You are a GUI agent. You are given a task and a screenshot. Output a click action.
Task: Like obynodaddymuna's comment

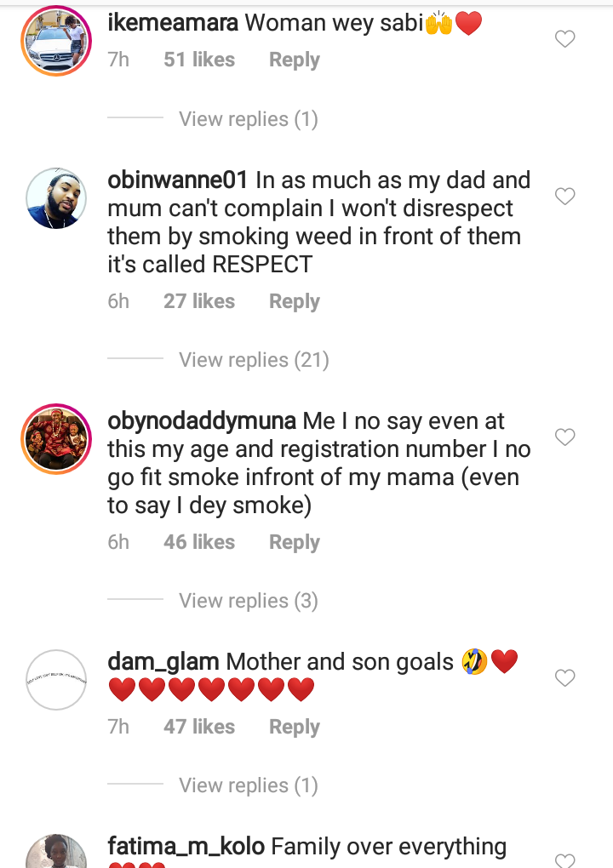click(564, 437)
